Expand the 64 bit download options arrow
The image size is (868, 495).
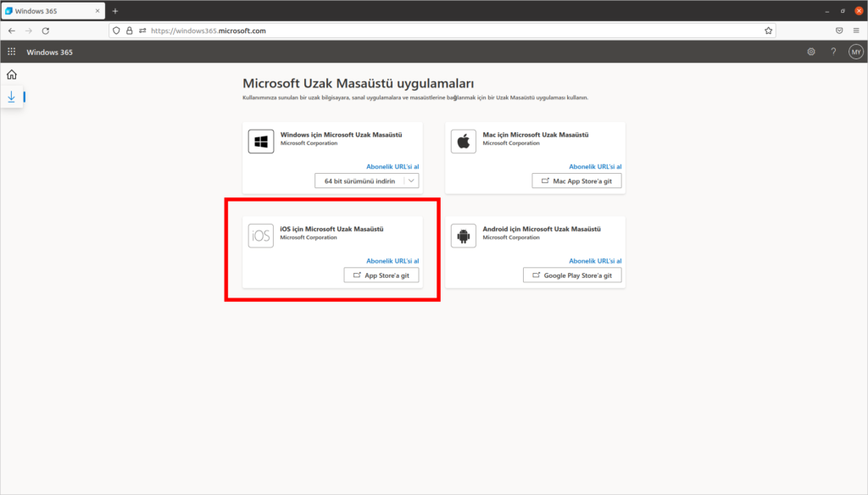click(411, 181)
